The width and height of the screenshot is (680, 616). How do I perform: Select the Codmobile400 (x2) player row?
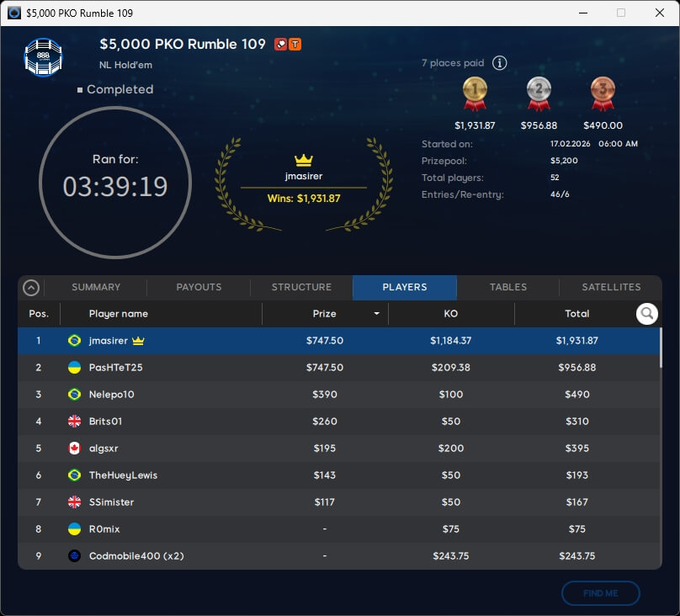[x=337, y=556]
